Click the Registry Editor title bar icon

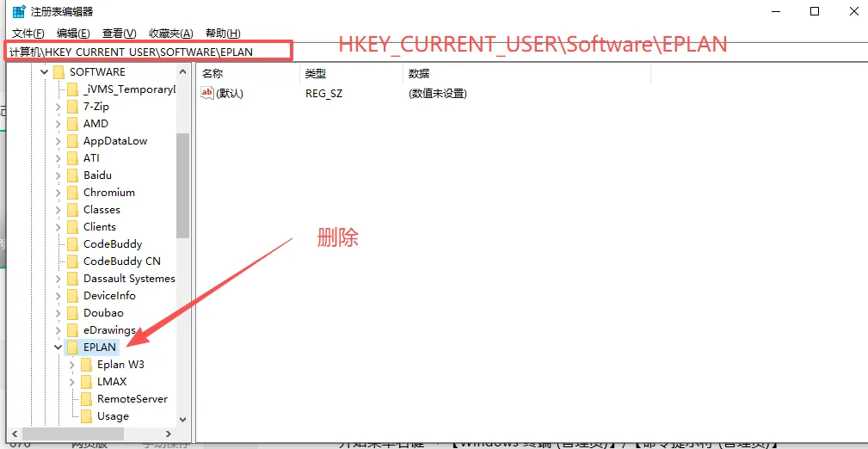[x=20, y=11]
